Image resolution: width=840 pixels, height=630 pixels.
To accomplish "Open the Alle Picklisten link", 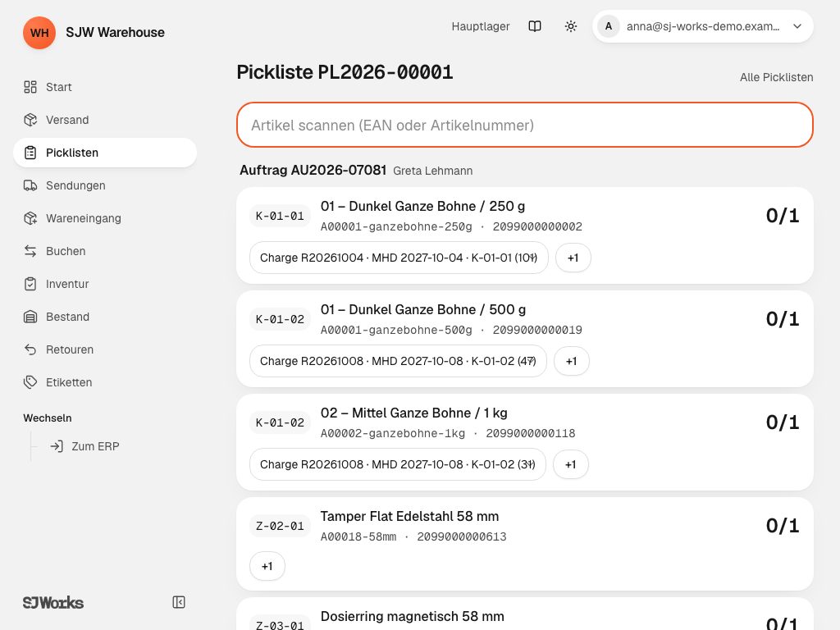I will 776,77.
